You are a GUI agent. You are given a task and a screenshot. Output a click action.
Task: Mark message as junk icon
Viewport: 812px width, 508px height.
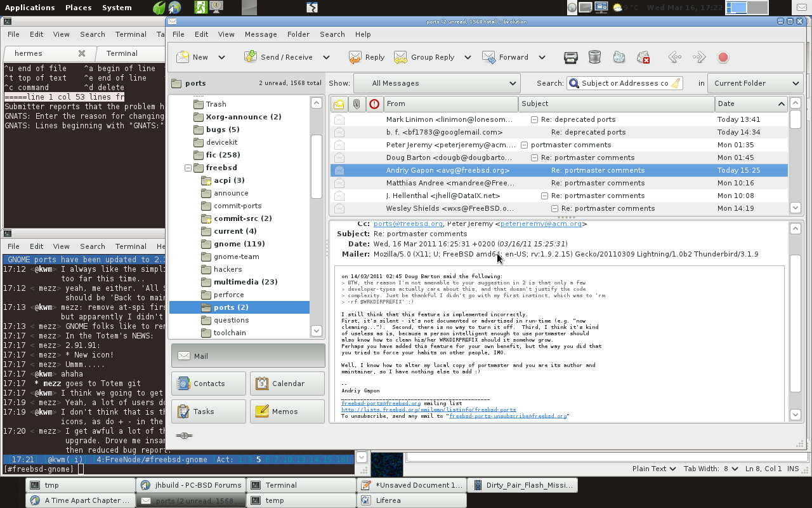click(x=619, y=57)
